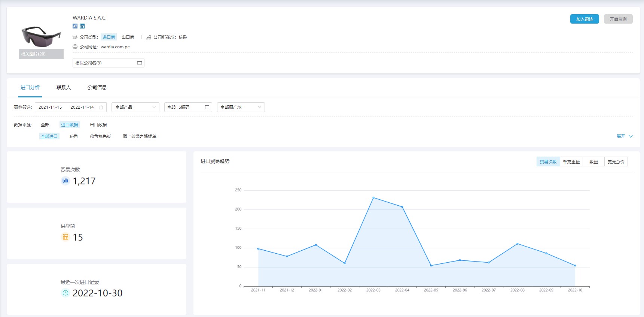Click the supplier shop icon near 15
The width and height of the screenshot is (644, 317).
click(65, 237)
